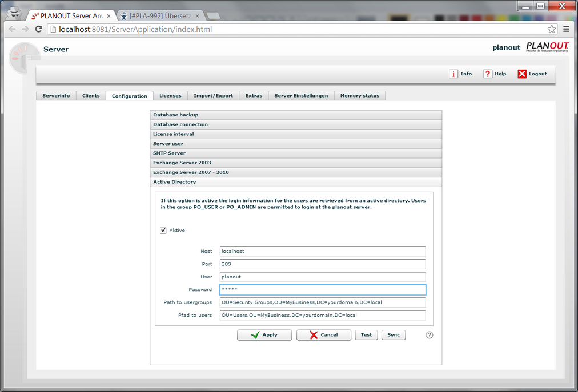Click the browser back arrow

pyautogui.click(x=12, y=29)
